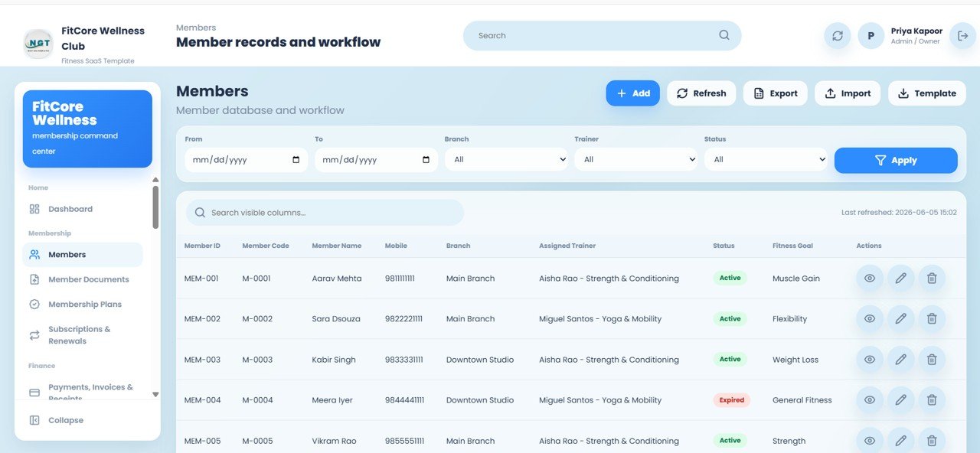Edit member Meera Iyer's record

pos(901,400)
